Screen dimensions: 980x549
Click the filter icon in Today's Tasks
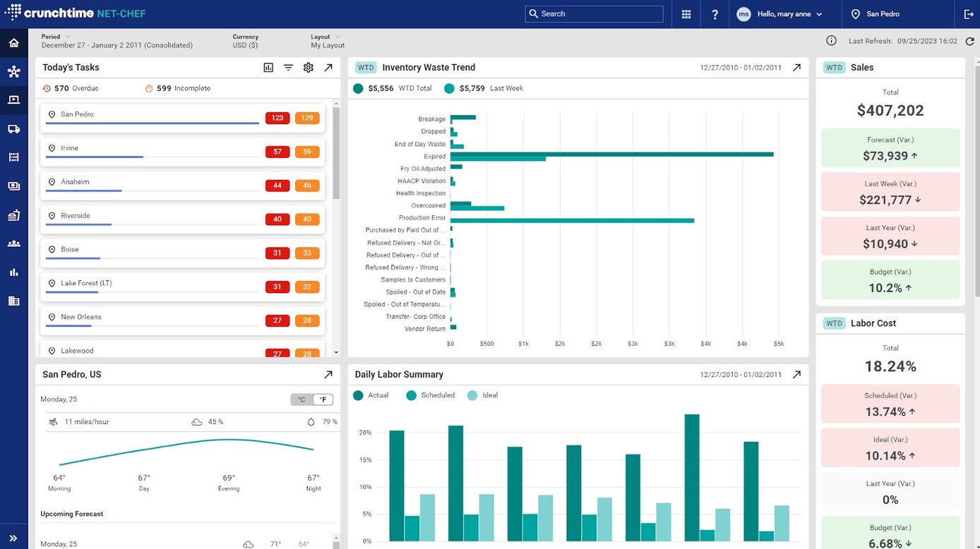288,68
